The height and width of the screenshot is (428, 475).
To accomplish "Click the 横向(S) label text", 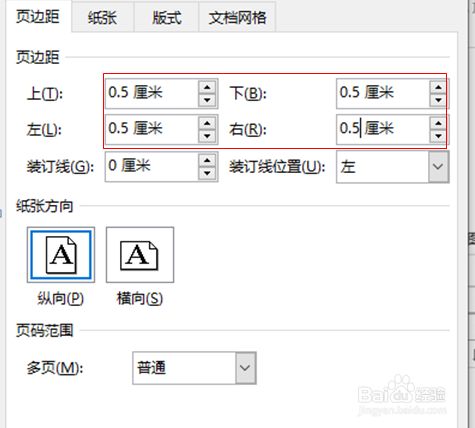I will (x=140, y=298).
